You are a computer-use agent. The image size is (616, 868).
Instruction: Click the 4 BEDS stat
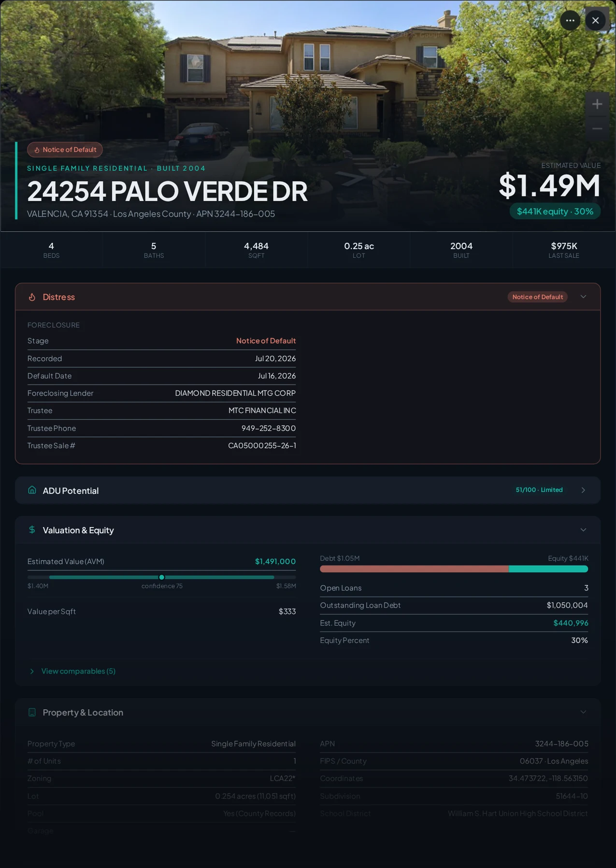(51, 250)
